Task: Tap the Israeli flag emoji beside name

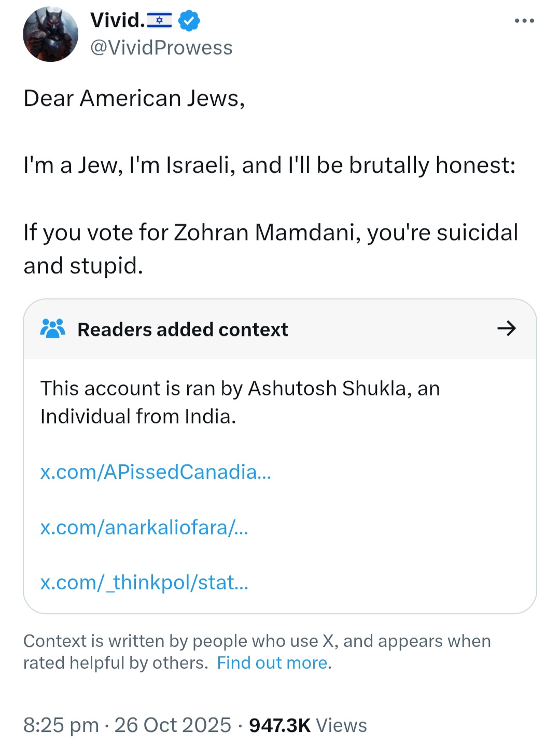Action: pos(159,21)
